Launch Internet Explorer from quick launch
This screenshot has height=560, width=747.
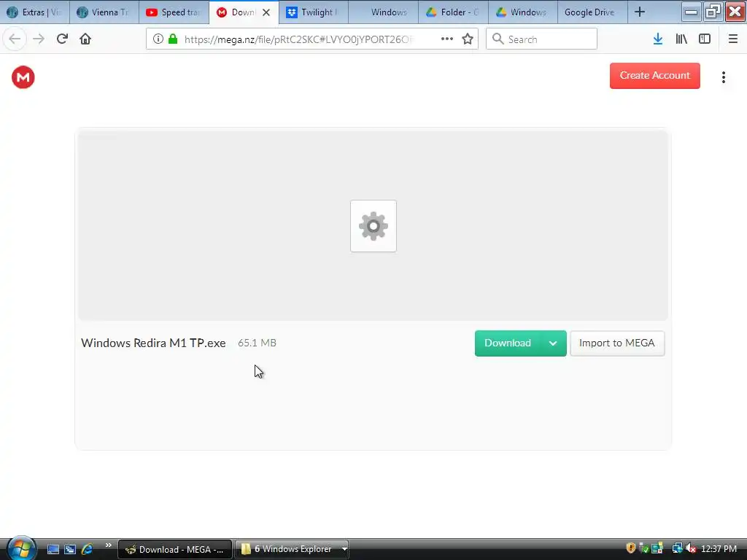pyautogui.click(x=88, y=550)
